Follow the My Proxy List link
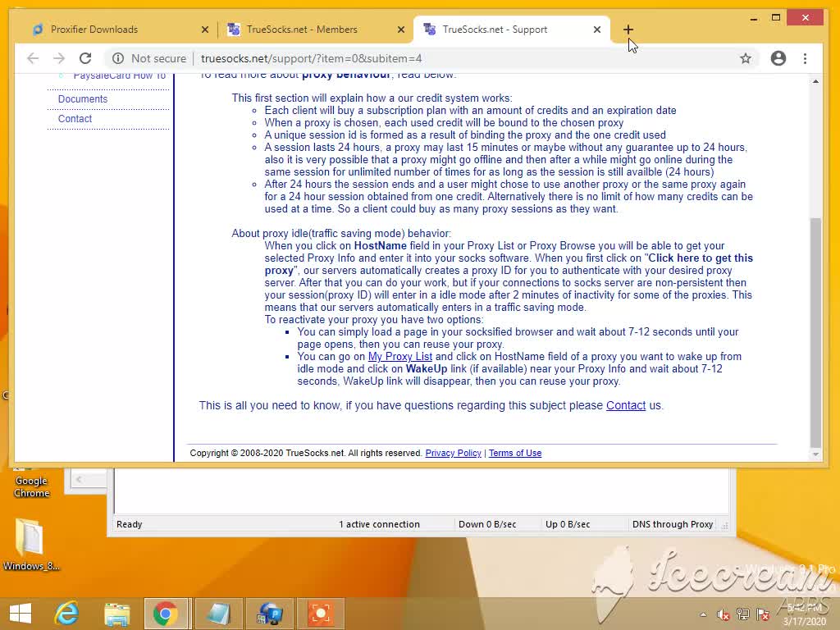This screenshot has width=840, height=630. click(x=399, y=357)
